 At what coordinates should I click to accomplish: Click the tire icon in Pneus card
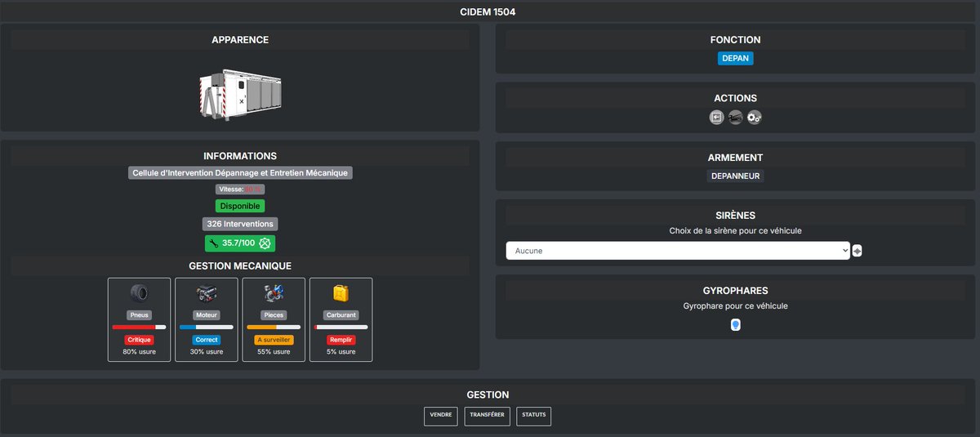pos(139,293)
